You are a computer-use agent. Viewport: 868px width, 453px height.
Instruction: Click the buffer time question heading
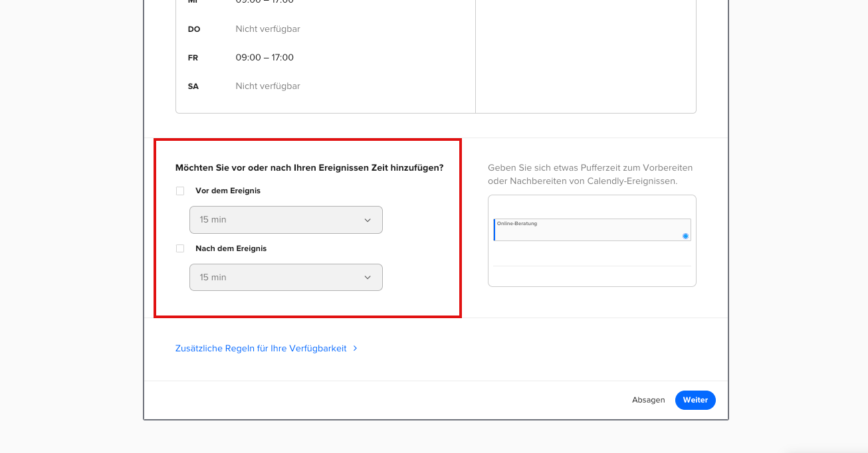309,168
